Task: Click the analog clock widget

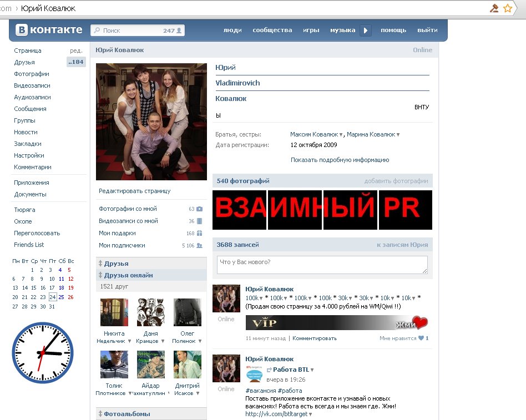Action: [x=43, y=353]
